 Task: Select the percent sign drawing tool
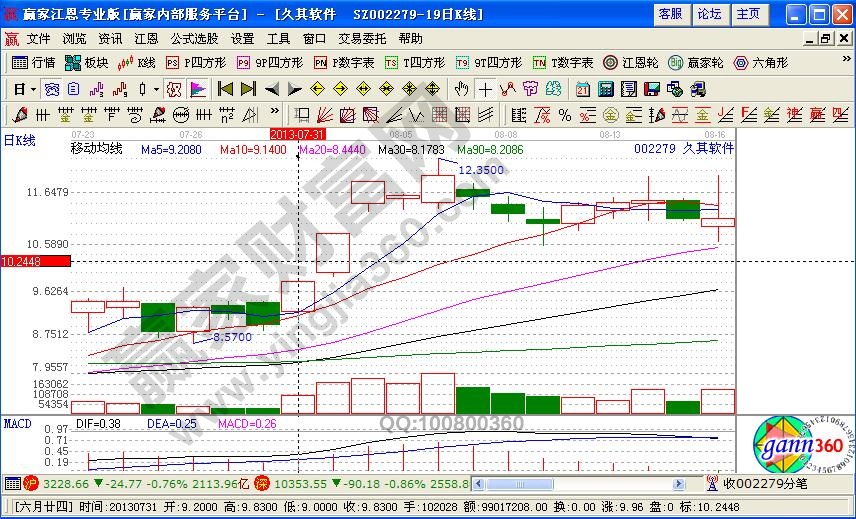(x=564, y=115)
